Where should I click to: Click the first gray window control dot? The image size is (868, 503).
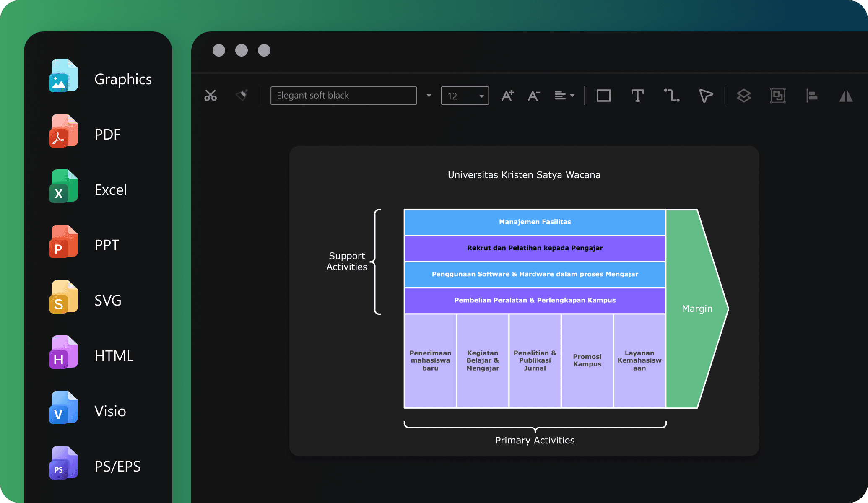pos(219,50)
